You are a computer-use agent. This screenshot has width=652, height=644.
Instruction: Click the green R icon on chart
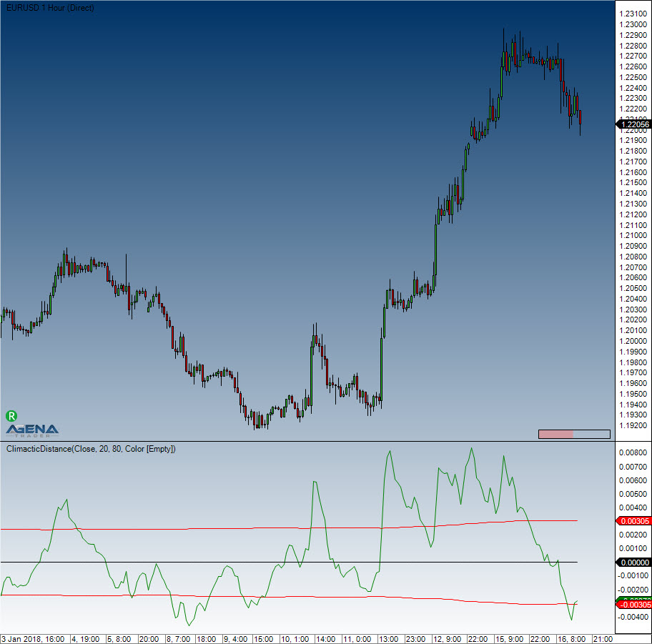coord(11,415)
